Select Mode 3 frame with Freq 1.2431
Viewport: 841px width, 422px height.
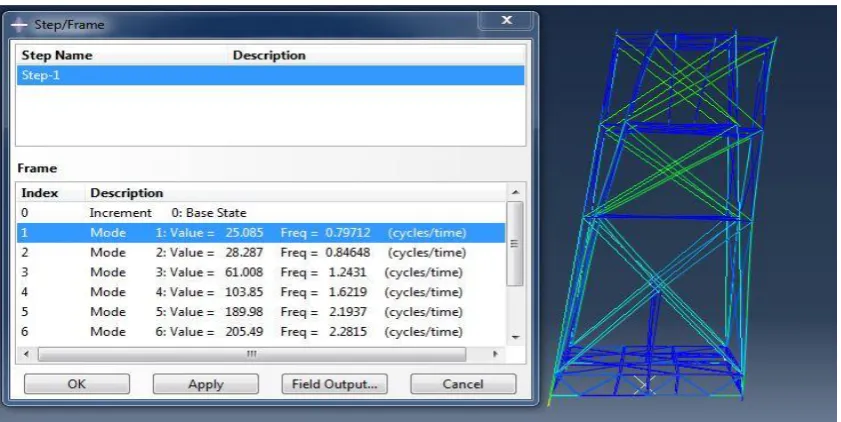point(261,272)
